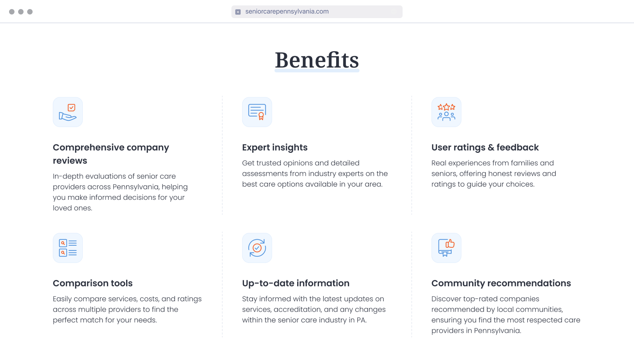Click the In-depth evaluations description paragraph
The image size is (634, 364).
pos(120,192)
